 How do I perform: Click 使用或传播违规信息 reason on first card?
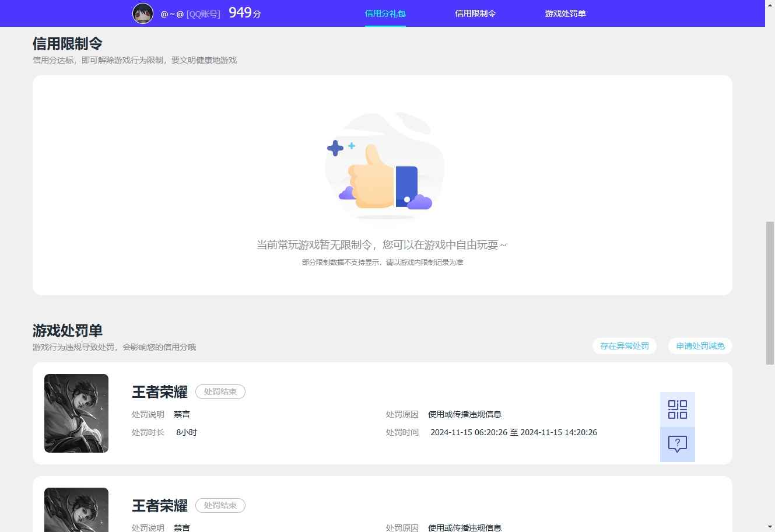tap(465, 414)
